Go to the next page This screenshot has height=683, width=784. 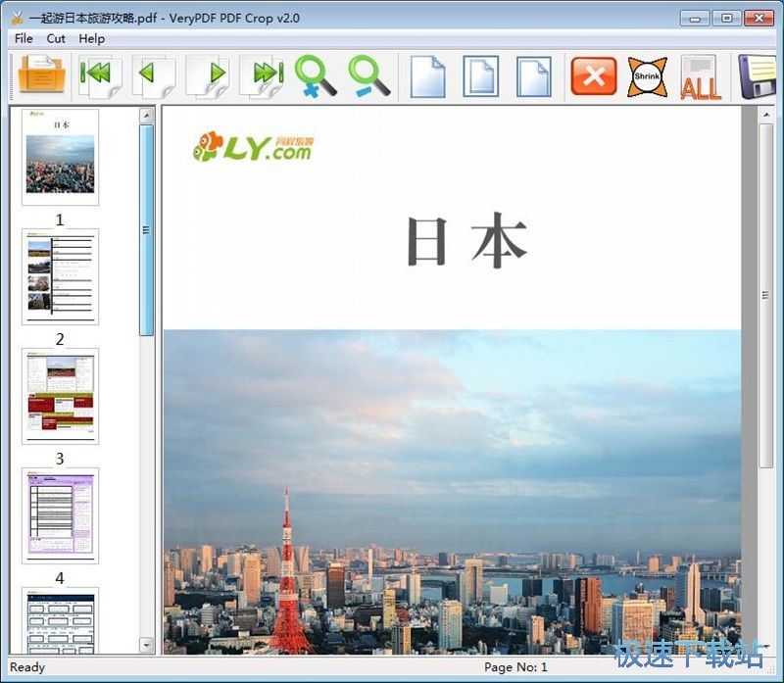209,75
